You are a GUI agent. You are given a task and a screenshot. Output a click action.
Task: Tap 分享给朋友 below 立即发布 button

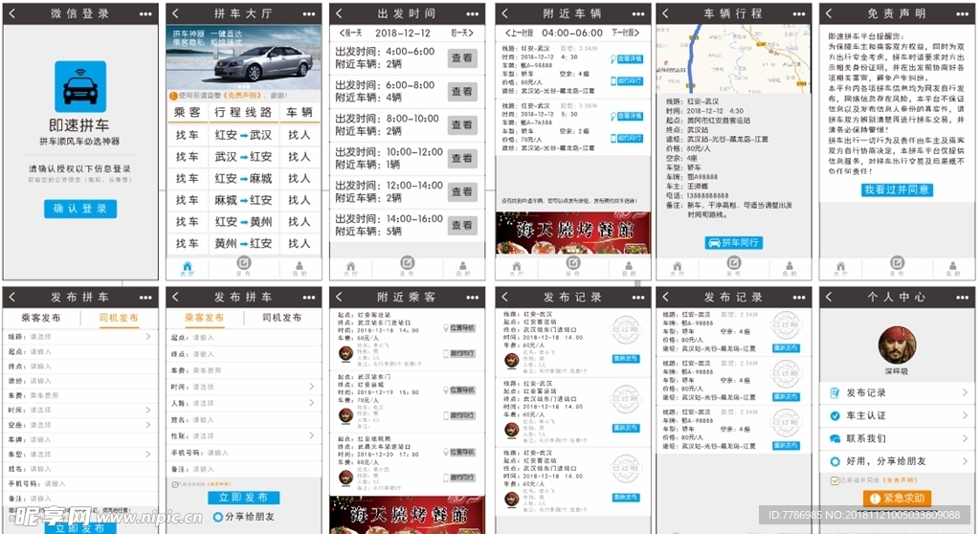pos(244,517)
